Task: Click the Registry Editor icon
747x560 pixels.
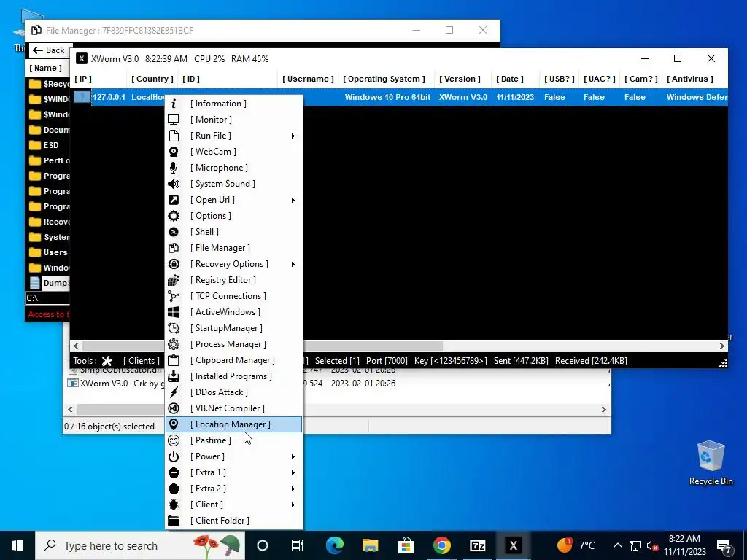Action: point(174,280)
